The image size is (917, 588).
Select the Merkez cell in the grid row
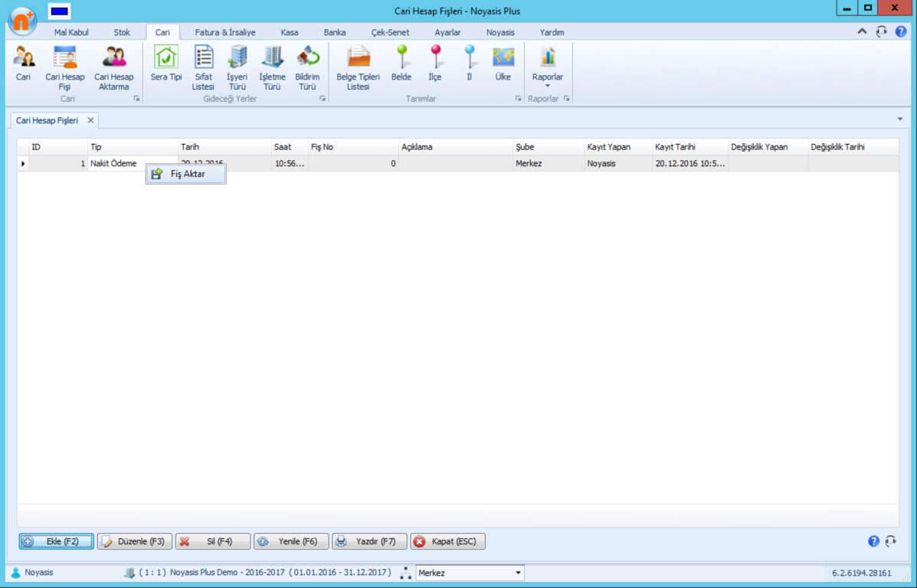coord(548,164)
